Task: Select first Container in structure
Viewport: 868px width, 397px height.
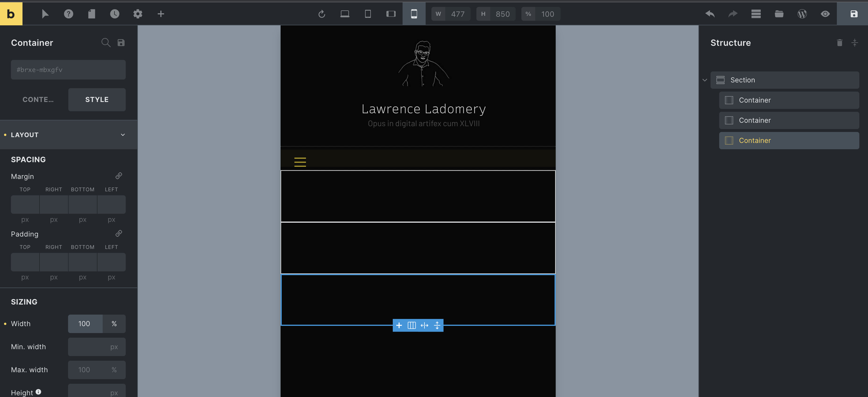Action: [789, 100]
